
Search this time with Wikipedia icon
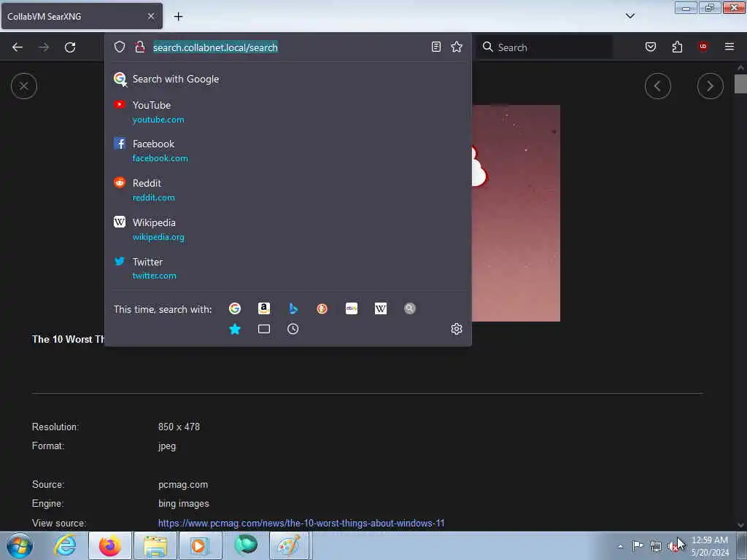pos(381,308)
